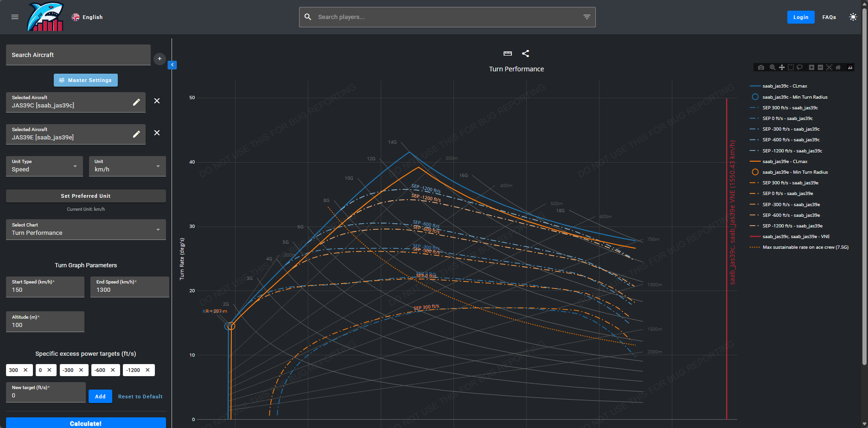Image resolution: width=868 pixels, height=428 pixels.
Task: Click the New target ft/s input
Action: 46,392
